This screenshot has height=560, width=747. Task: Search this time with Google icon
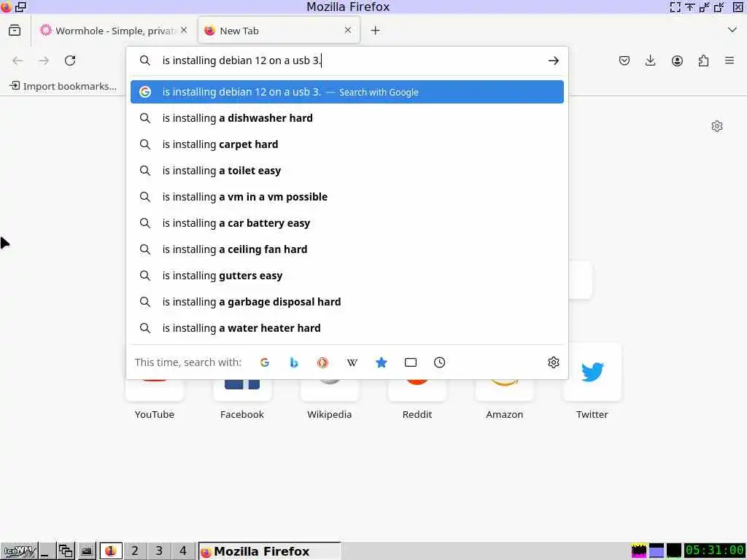(x=265, y=362)
